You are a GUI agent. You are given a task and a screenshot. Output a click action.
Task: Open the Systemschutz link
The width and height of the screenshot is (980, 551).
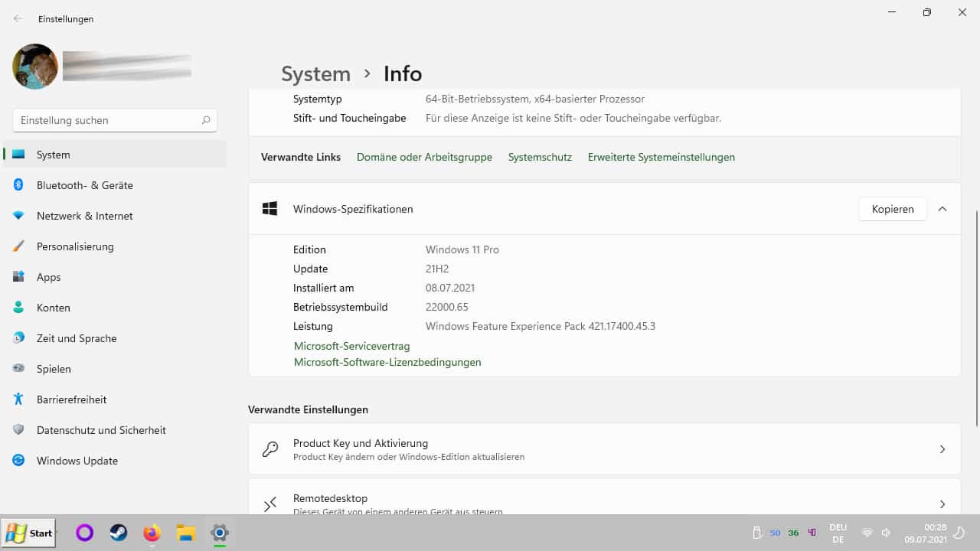[540, 157]
